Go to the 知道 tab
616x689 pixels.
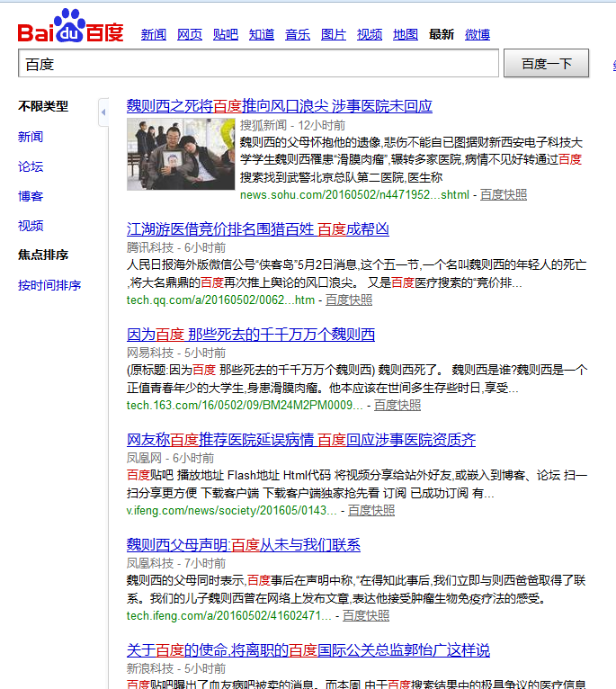tap(262, 34)
